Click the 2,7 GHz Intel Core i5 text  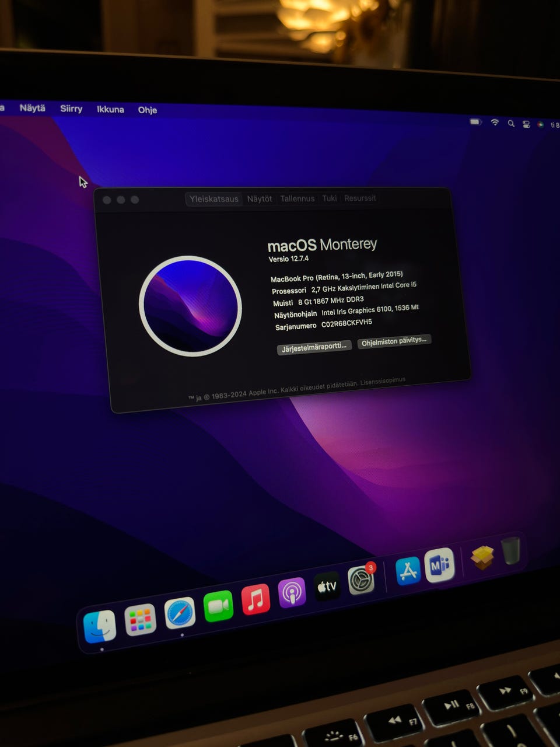pos(363,287)
